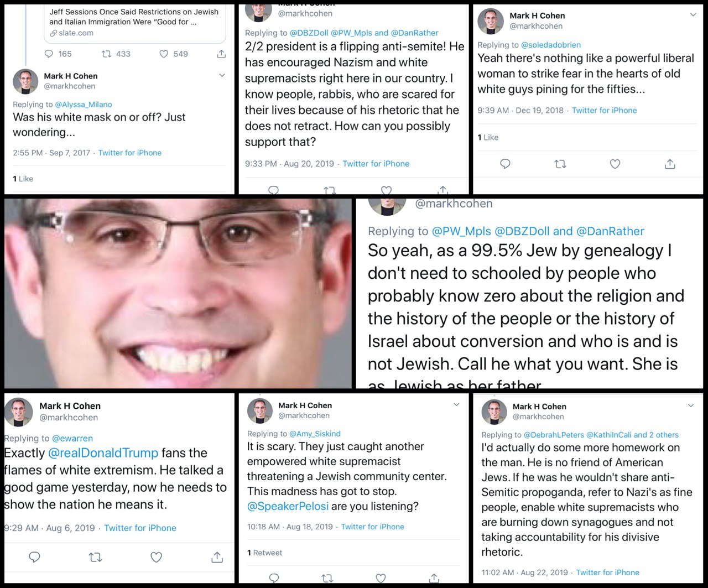Reply to the Aug 6, 2019 tweet
Viewport: 708px width, 588px height.
click(34, 556)
